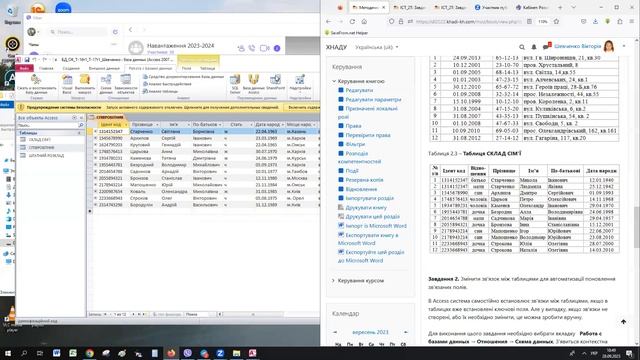Viewport: 640px width, 360px height.
Task: Click Друкувати книгу link
Action: 366,207
